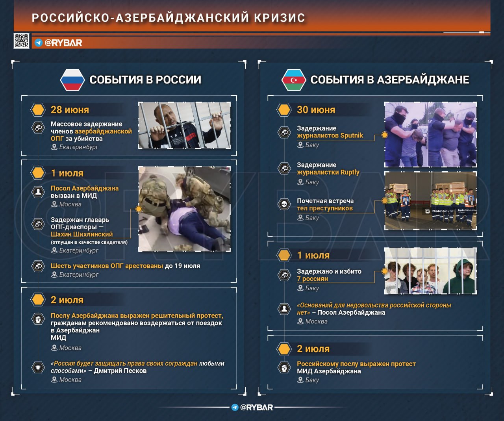Click the orange hexagon for 1 июля in Russia
The height and width of the screenshot is (421, 504).
pos(38,173)
